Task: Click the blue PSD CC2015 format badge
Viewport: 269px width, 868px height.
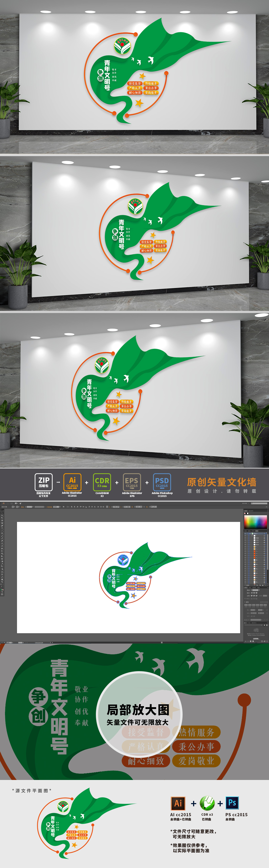Action: coord(162,482)
